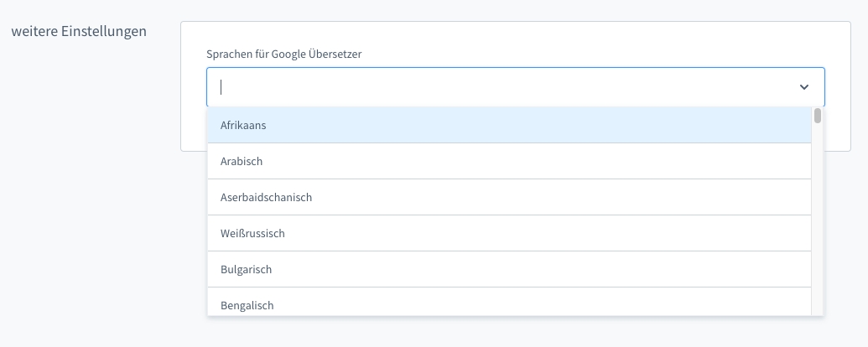Viewport: 868px width, 347px height.
Task: Click the chevron arrow in language combo box
Action: point(803,87)
